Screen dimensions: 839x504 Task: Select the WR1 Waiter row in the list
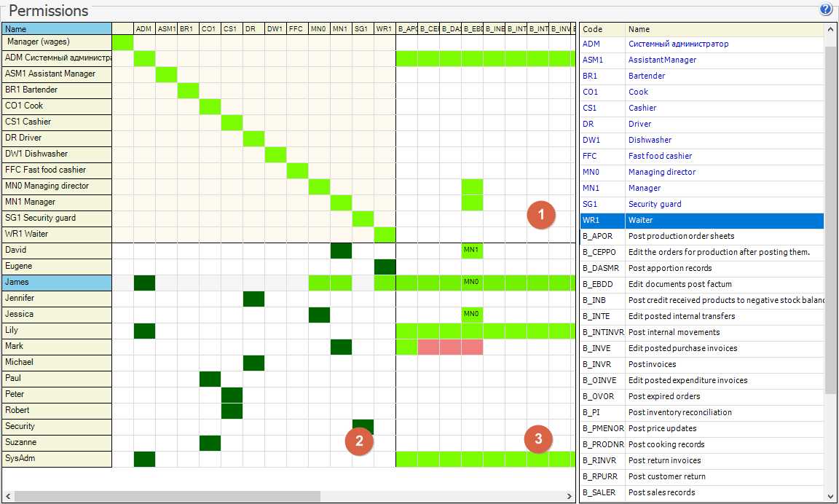(x=701, y=220)
